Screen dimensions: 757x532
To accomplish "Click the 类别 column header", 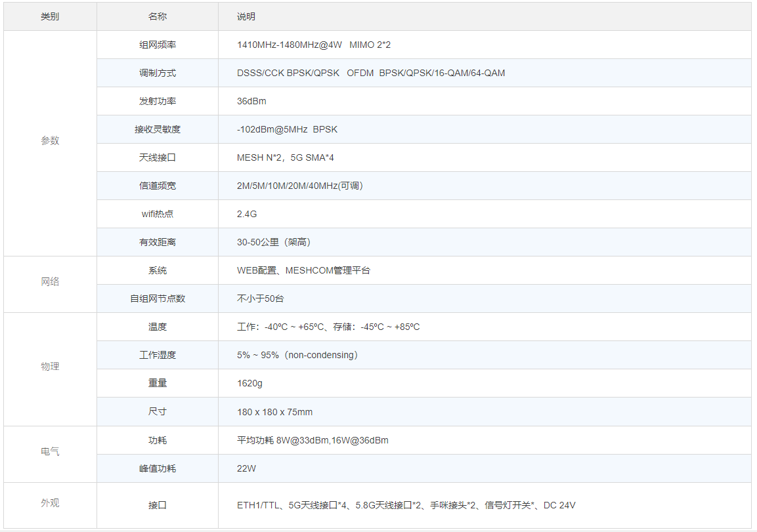I will point(50,16).
